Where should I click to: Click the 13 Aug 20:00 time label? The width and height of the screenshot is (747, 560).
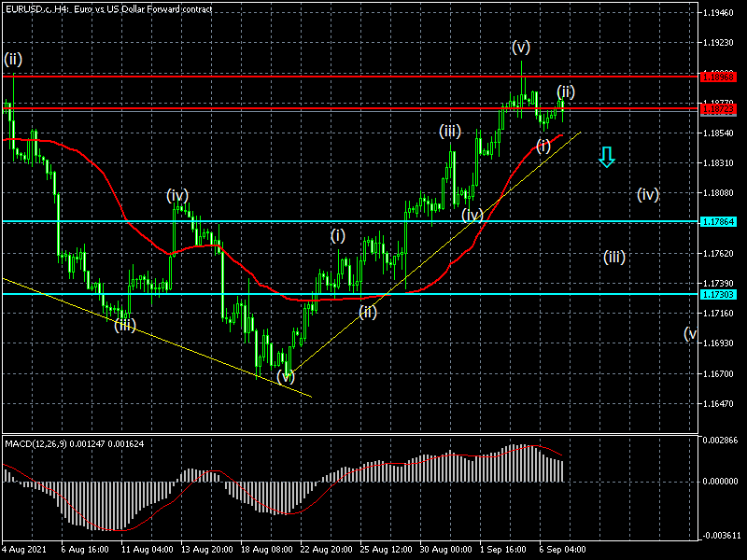tap(206, 550)
